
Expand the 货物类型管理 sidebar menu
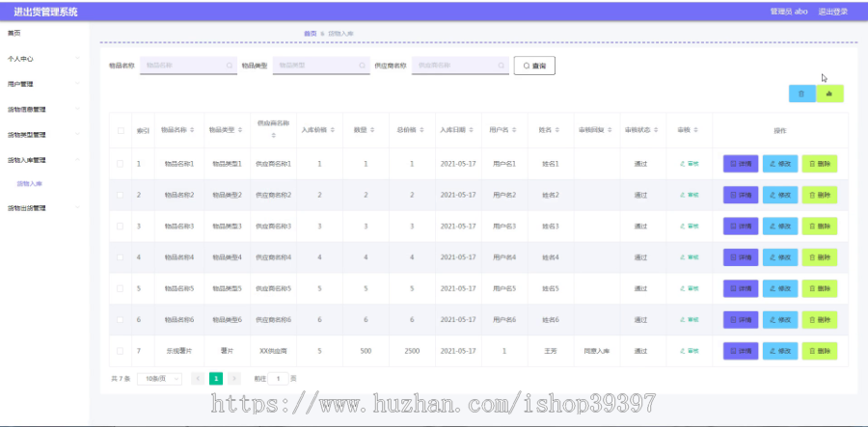44,135
